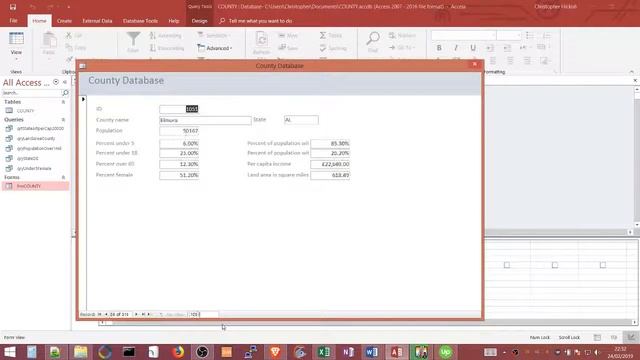This screenshot has width=640, height=360.
Task: Open the Go To dropdown
Action: coord(402,48)
